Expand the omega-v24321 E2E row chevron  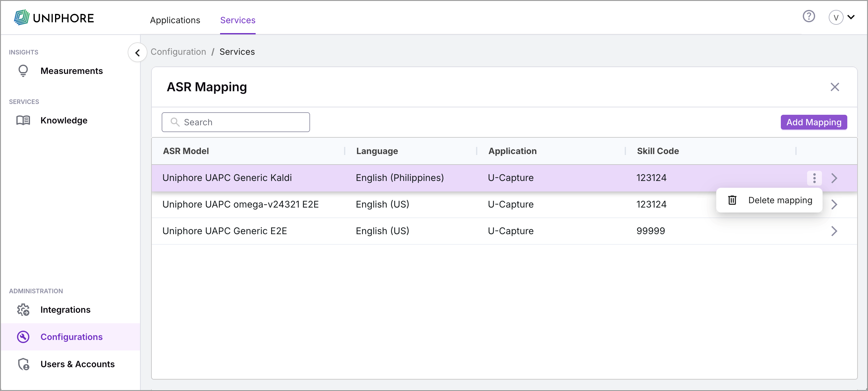click(x=834, y=204)
